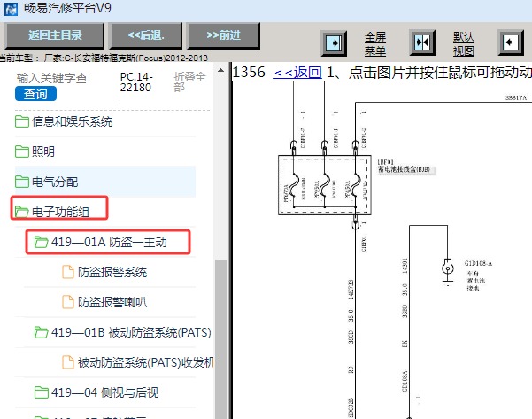Viewport: 532px width, 419px height.
Task: Select 全屏菜单 label
Action: pos(375,44)
